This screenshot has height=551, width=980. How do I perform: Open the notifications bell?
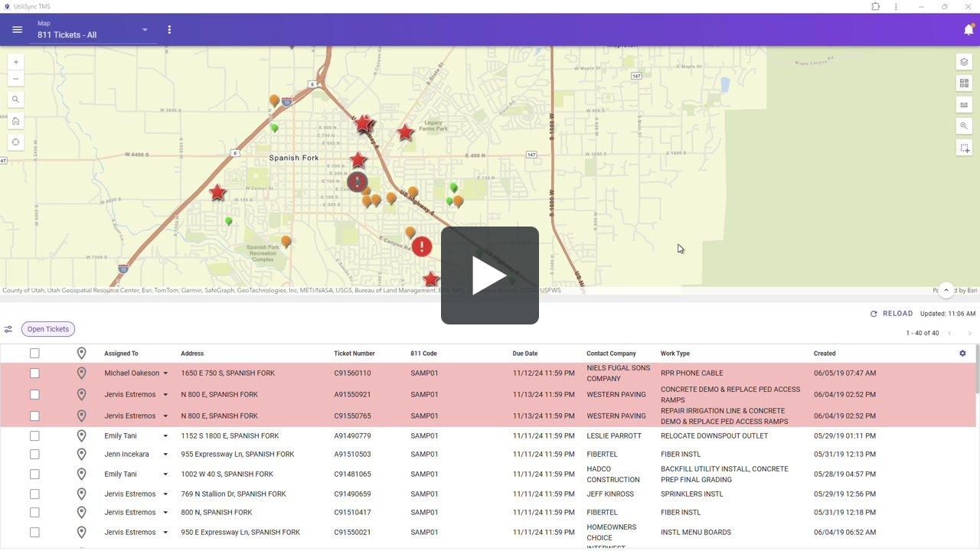coord(969,30)
